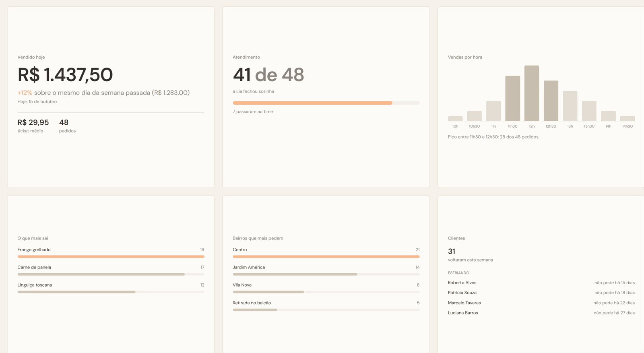
Task: Select client Patrícia Souza
Action: [x=462, y=293]
